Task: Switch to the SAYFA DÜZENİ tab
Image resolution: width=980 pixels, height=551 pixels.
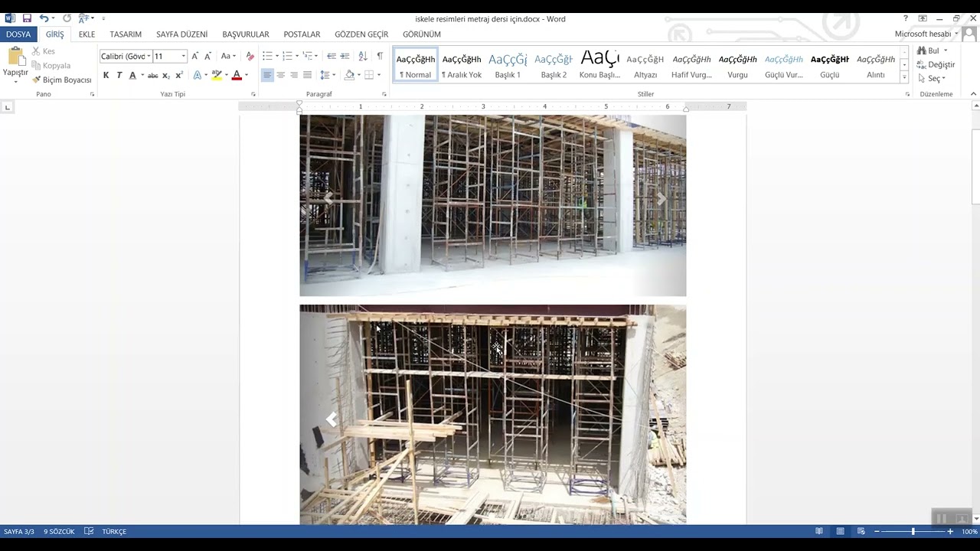Action: click(181, 34)
